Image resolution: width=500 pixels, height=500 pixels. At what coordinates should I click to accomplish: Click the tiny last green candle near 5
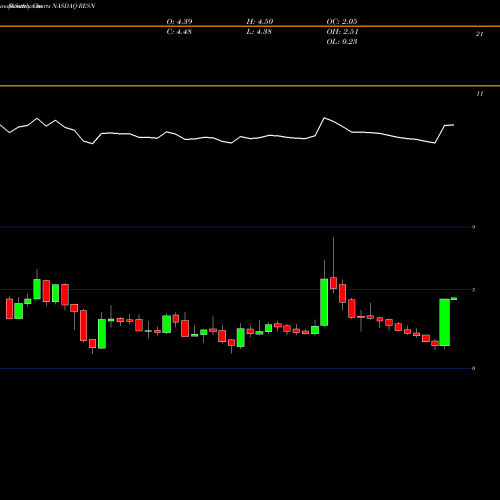tap(454, 299)
